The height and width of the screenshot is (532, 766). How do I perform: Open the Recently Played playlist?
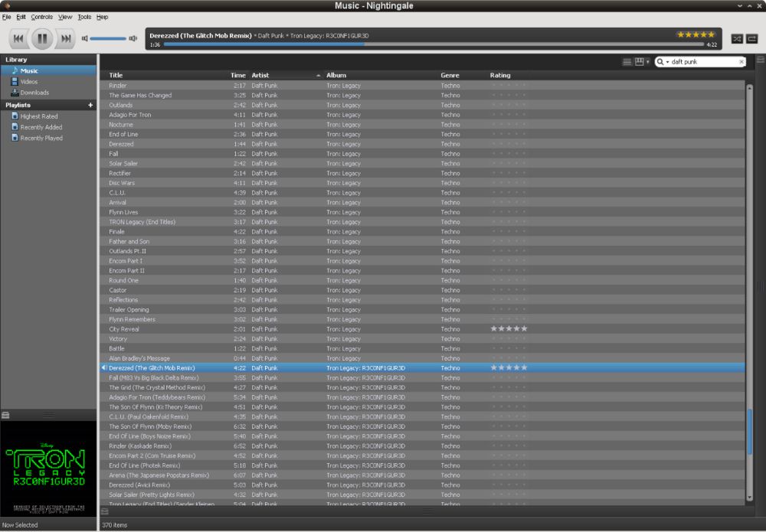click(48, 138)
